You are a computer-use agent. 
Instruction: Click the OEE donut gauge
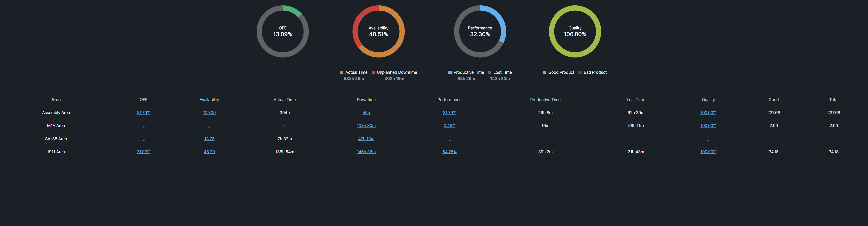282,31
